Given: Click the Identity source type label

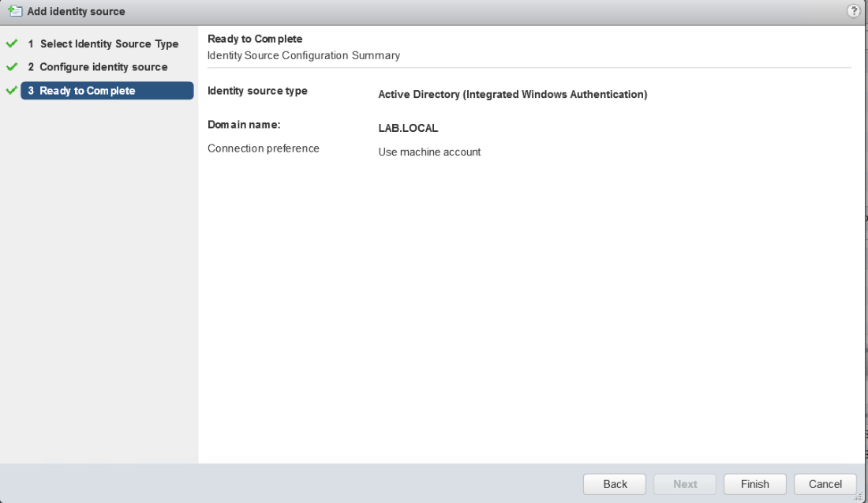Looking at the screenshot, I should coord(257,91).
